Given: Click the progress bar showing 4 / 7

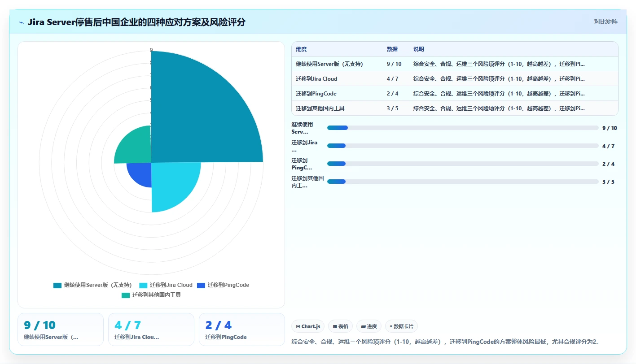Looking at the screenshot, I should point(463,146).
